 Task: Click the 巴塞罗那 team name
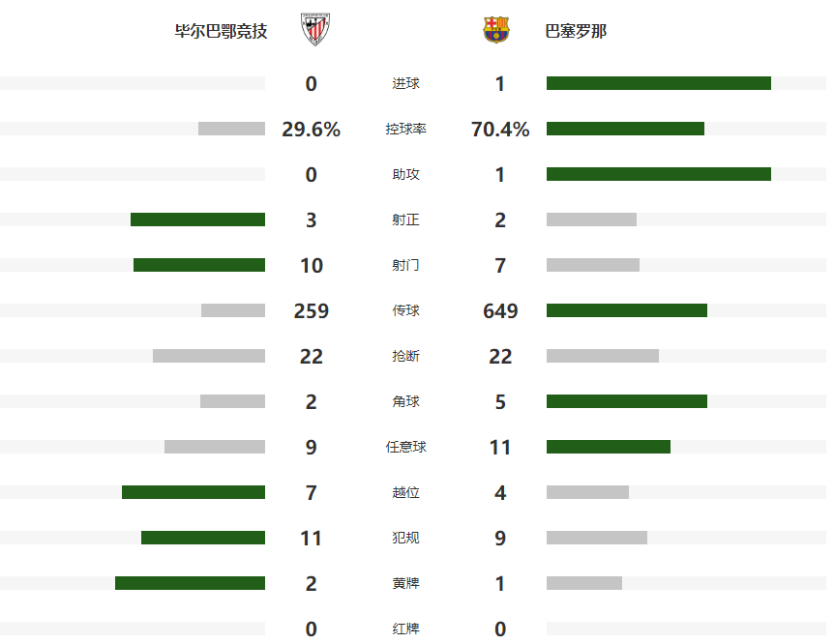[x=577, y=31]
